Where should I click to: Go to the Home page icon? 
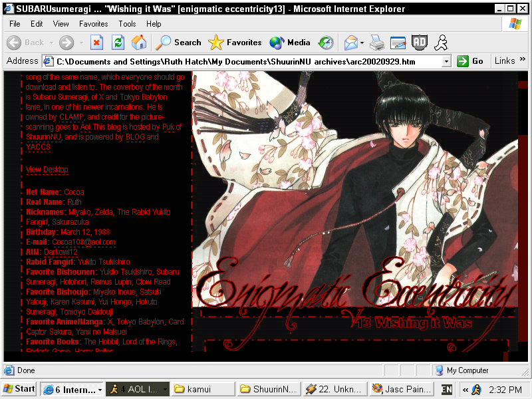tap(139, 43)
